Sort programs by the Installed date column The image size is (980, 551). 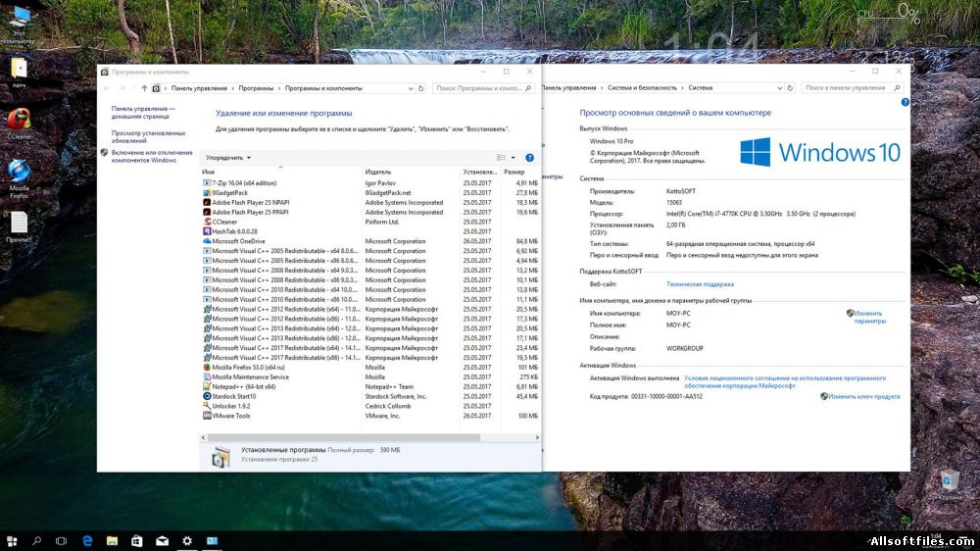coord(480,172)
